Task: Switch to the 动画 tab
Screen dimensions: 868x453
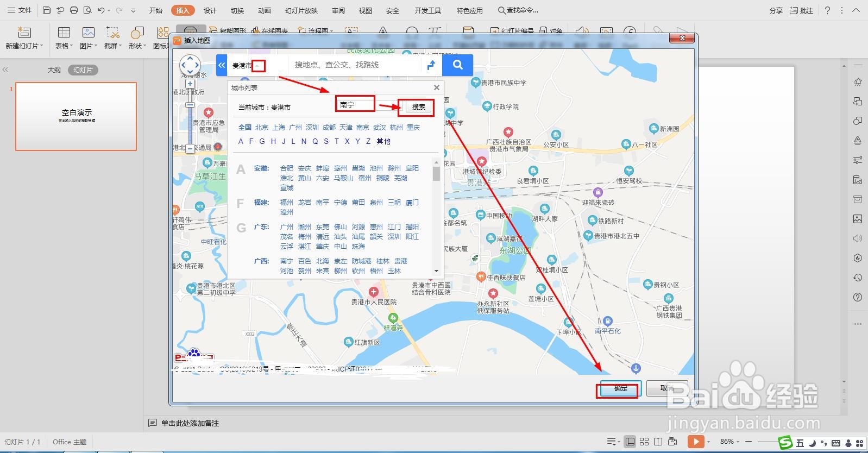Action: click(265, 10)
